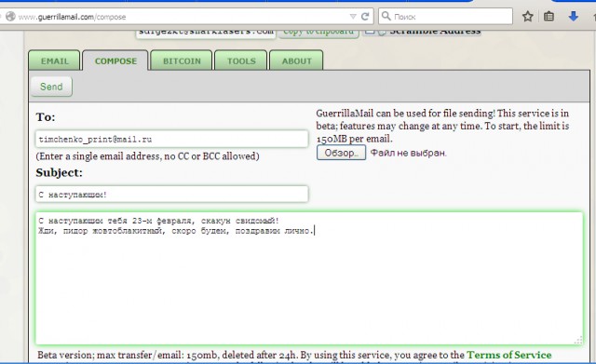The height and width of the screenshot is (364, 596).
Task: Bookmark this page with the star icon
Action: point(527,17)
